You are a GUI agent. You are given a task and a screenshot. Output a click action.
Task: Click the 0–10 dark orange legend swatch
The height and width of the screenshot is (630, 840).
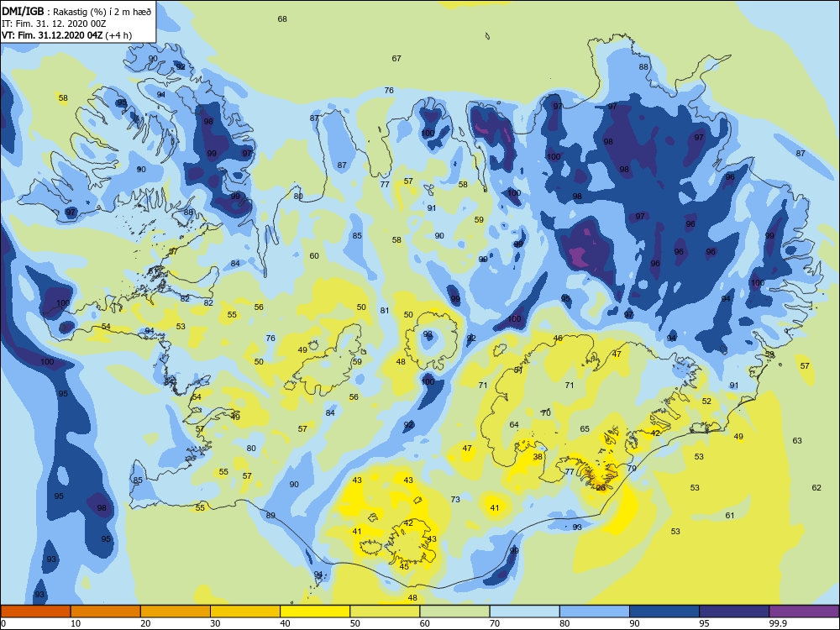coord(35,612)
